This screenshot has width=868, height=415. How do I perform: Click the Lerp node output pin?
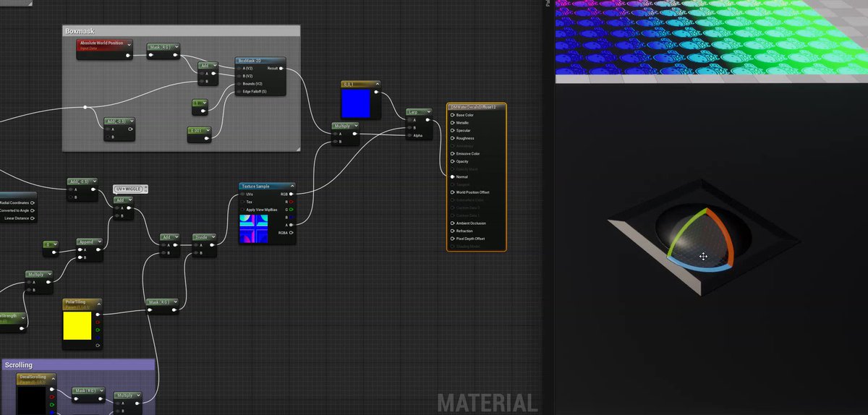tap(428, 120)
